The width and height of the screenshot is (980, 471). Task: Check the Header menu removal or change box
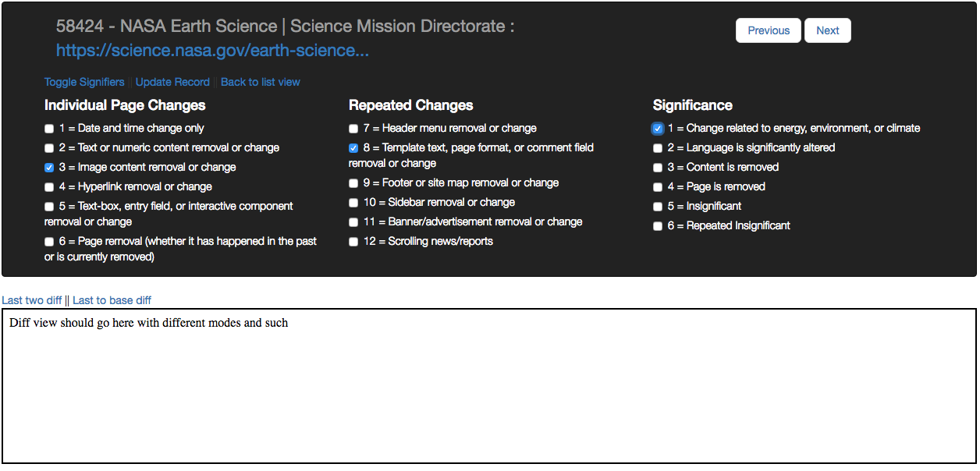353,129
